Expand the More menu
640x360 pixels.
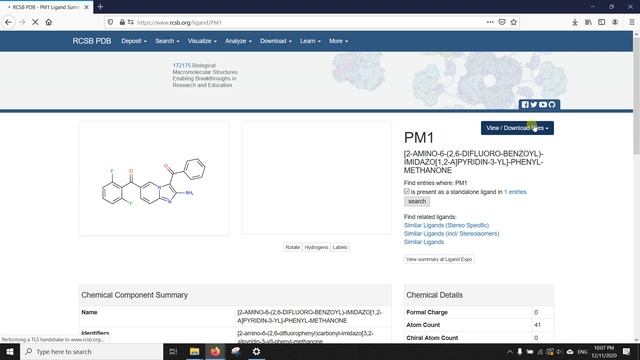338,41
